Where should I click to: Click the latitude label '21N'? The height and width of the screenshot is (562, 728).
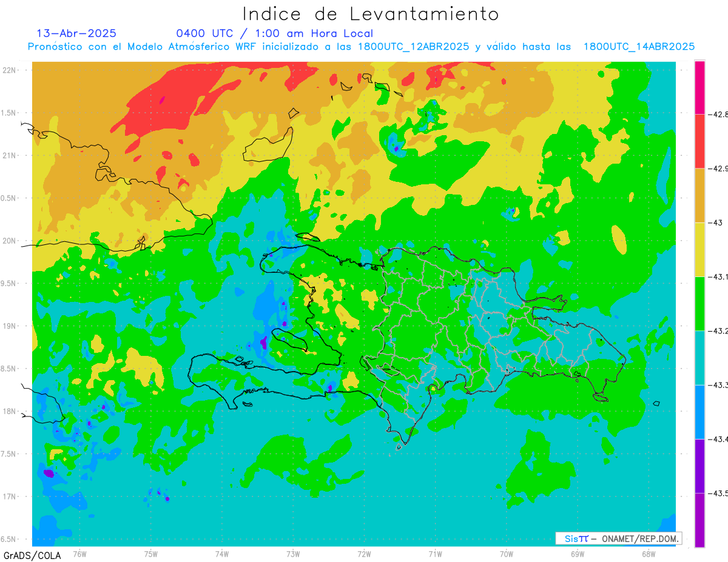10,155
